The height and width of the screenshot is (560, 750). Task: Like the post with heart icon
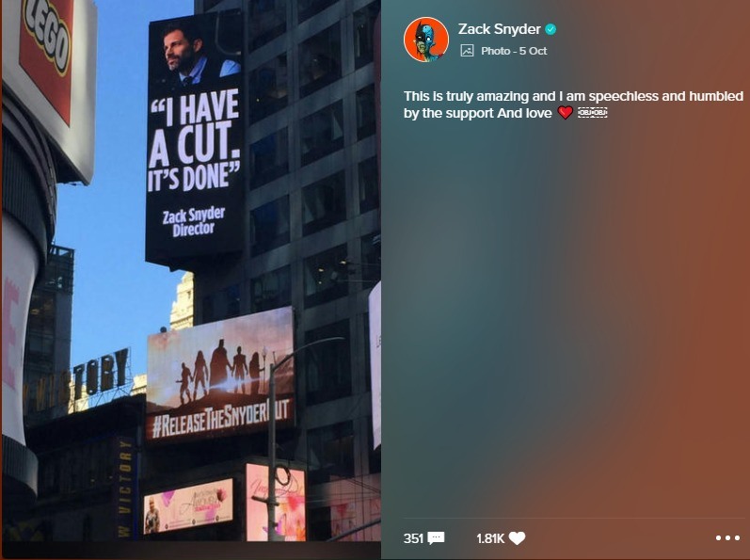[517, 538]
